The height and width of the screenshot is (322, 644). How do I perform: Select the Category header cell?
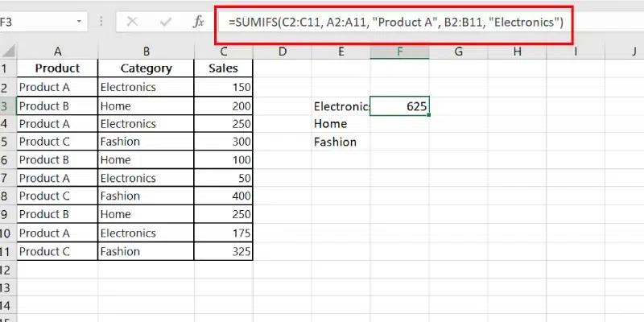(x=146, y=69)
